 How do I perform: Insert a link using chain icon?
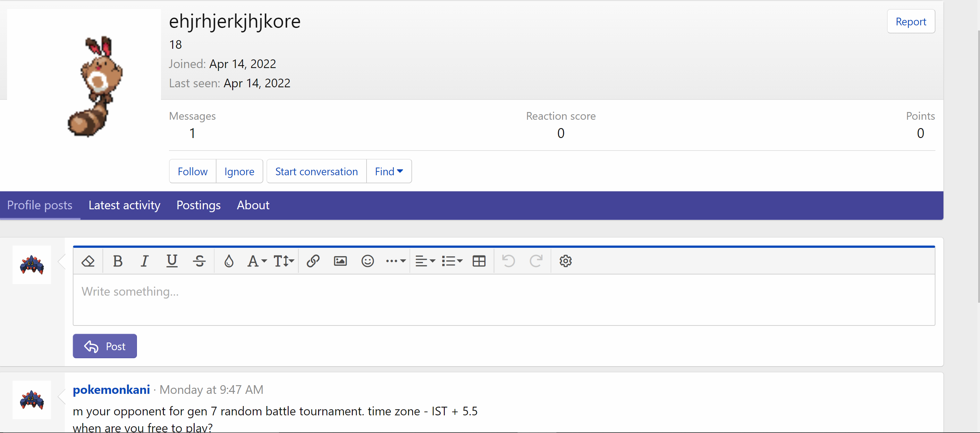click(x=313, y=261)
